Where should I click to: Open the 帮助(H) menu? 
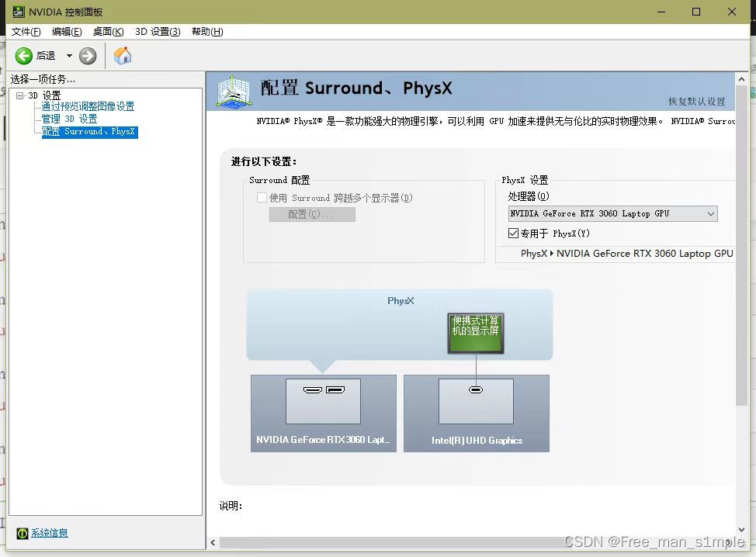[x=207, y=32]
